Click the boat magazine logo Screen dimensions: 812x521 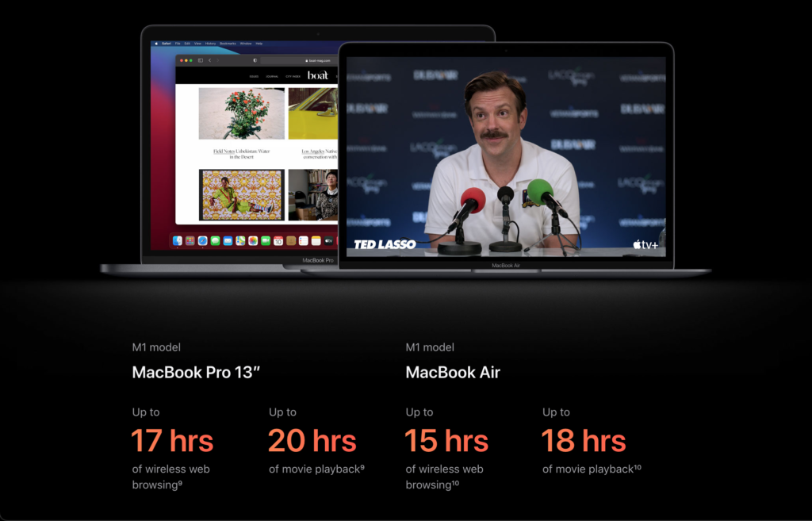[317, 75]
